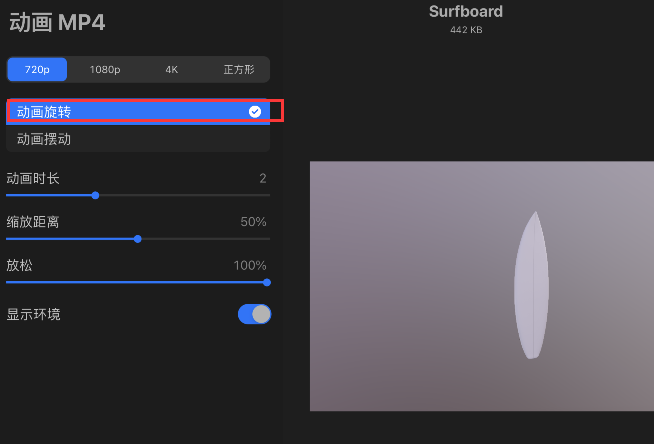The image size is (654, 444).
Task: Click the 缩放距离 slider handle
Action: (x=138, y=238)
